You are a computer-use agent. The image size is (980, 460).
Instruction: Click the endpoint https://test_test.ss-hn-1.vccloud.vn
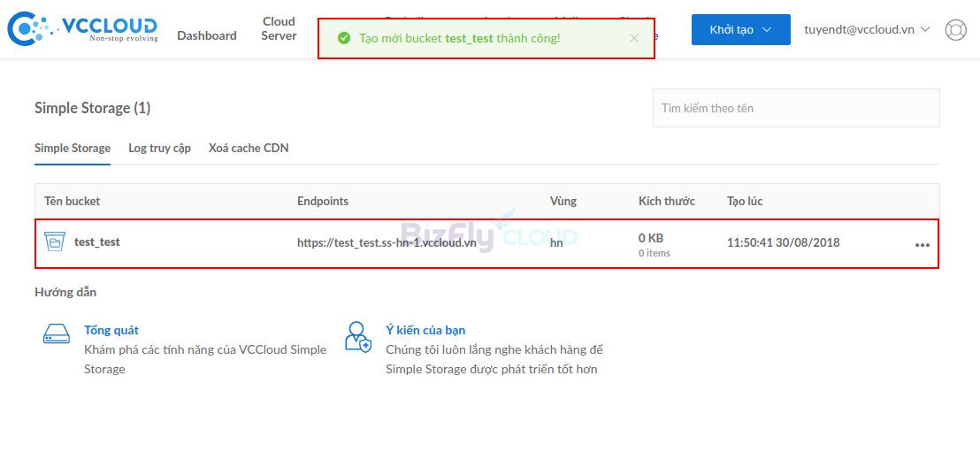(387, 243)
